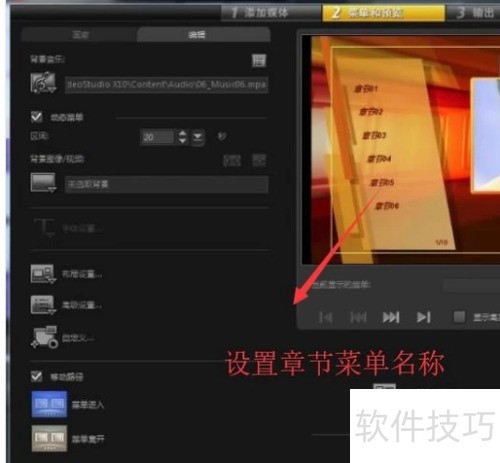Go to first menu page button

pos(325,317)
